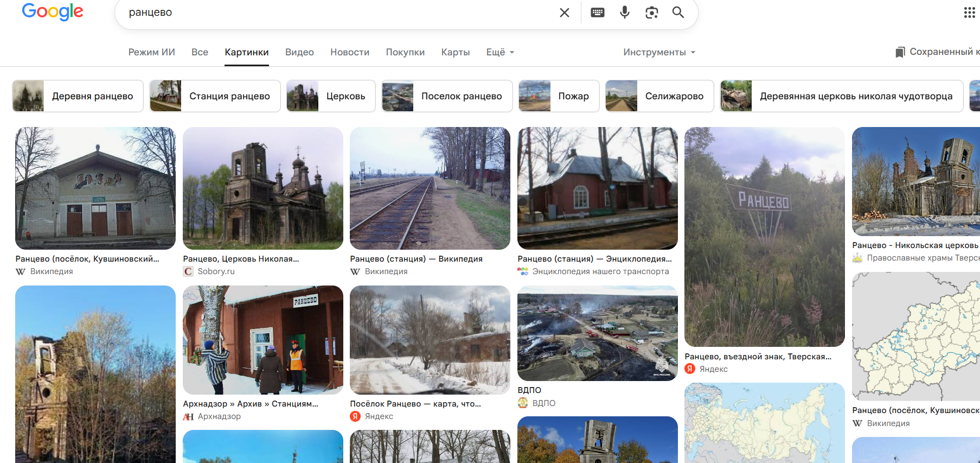Open the ruined brick church photo
980x463 pixels.
tap(95, 375)
